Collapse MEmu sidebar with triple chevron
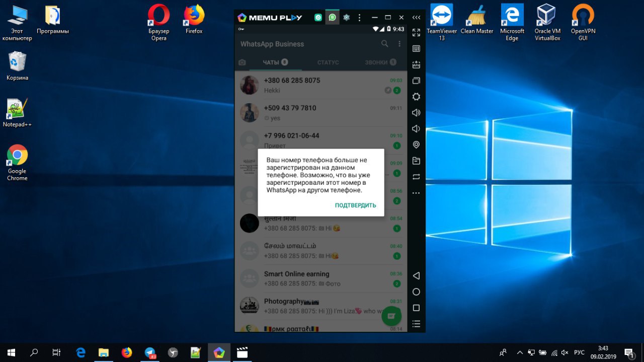Viewport: 644px width, 362px height. point(416,17)
